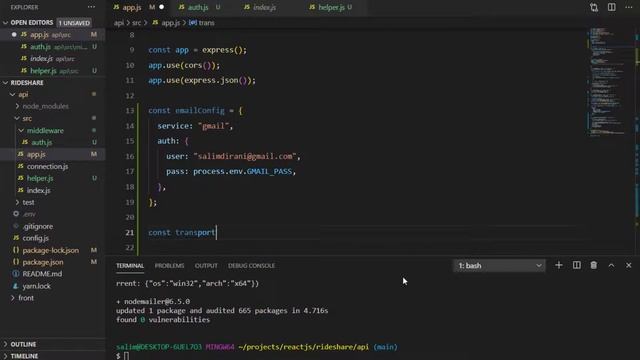Expand the Timeline section
This screenshot has width=640, height=360.
click(x=5, y=356)
